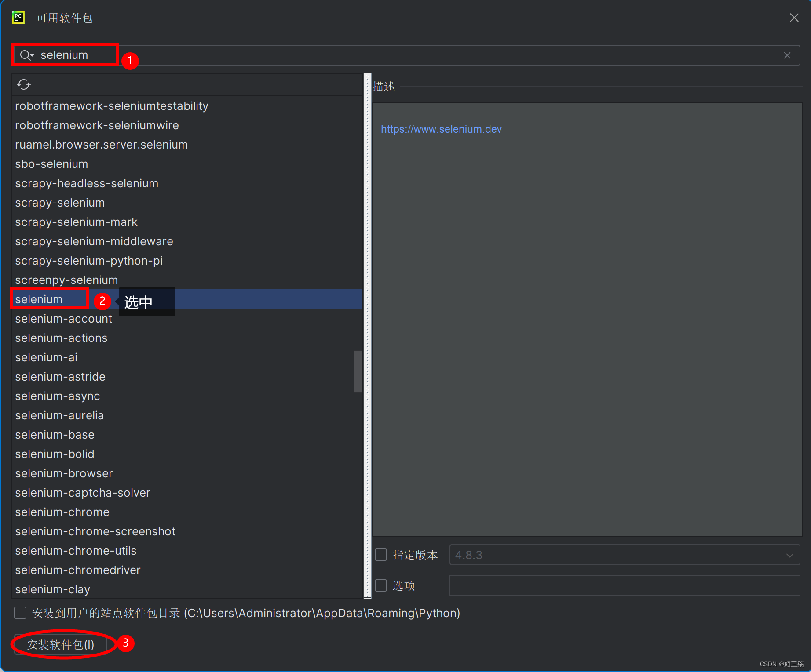Select the selenium-account package

[187, 319]
